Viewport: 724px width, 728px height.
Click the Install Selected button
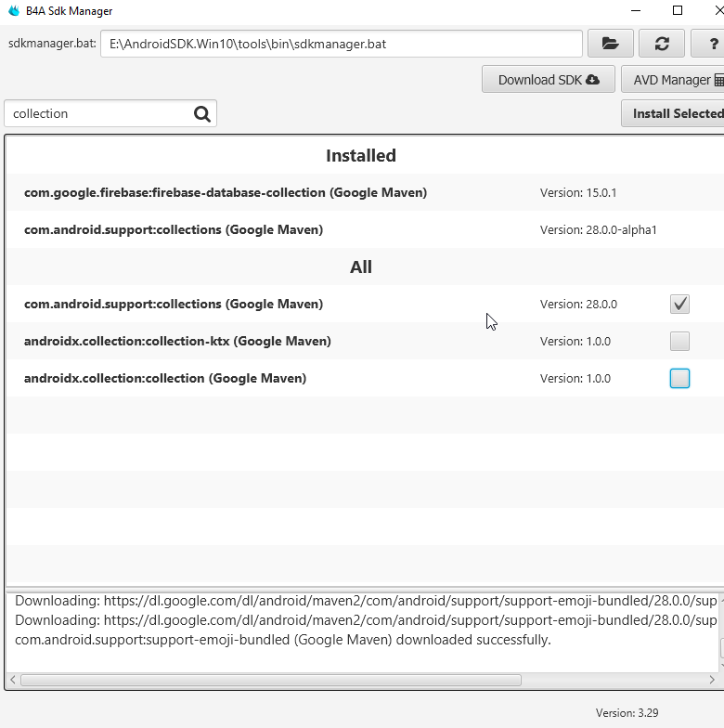tap(673, 113)
